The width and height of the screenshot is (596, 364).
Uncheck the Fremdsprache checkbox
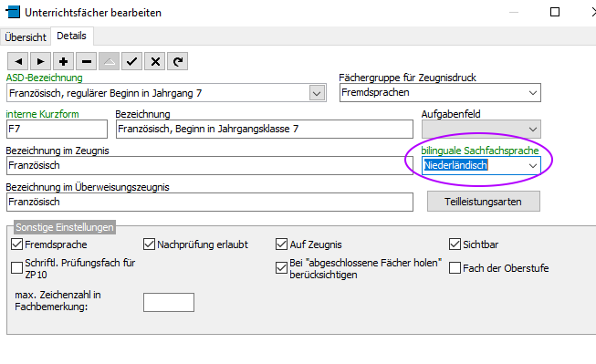(16, 244)
